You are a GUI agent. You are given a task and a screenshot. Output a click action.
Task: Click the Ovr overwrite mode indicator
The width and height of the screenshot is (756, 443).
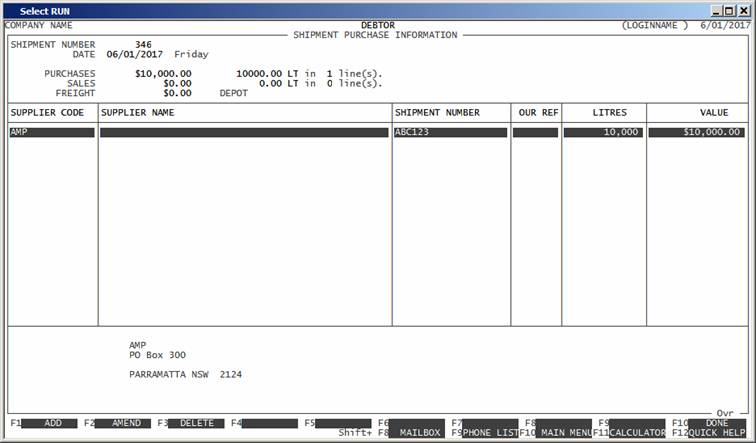[x=725, y=414]
